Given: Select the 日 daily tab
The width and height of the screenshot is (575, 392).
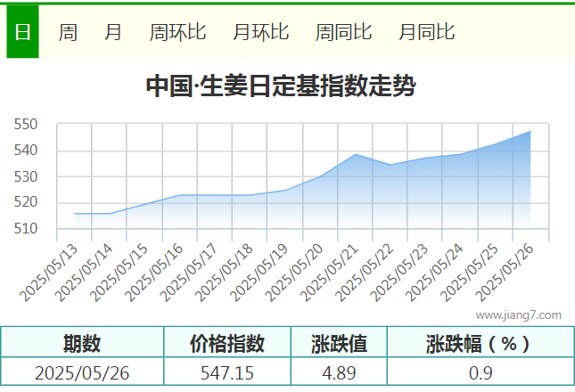Looking at the screenshot, I should 22,32.
